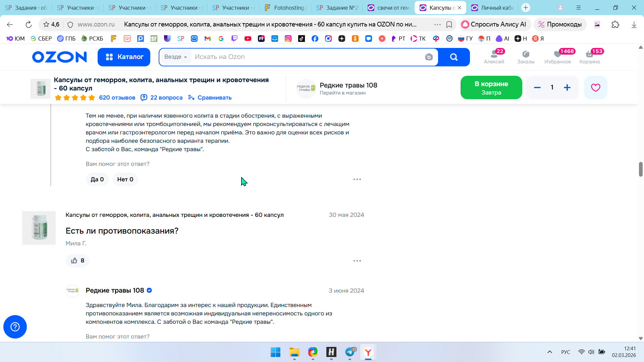
Task: Vote Да on the answer helpfulness
Action: [x=97, y=179]
